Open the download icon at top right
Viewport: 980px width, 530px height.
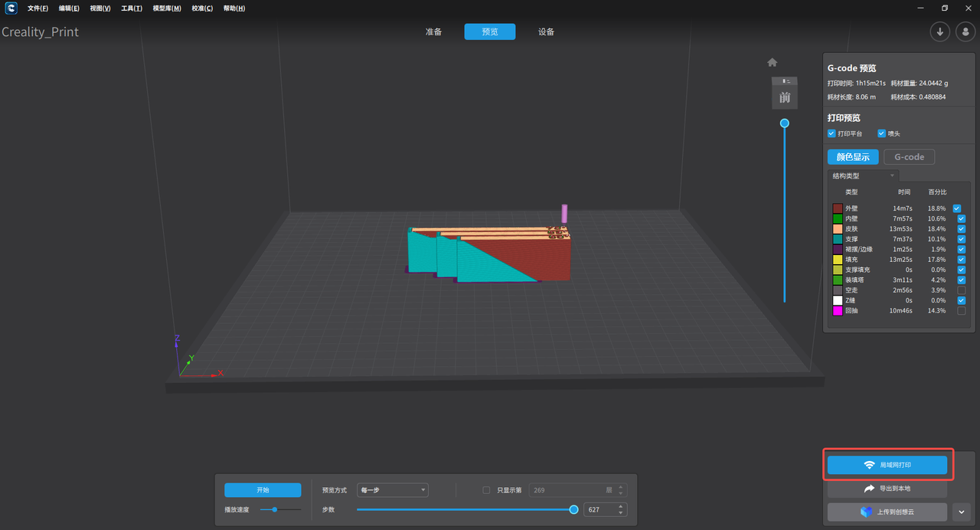click(x=940, y=31)
